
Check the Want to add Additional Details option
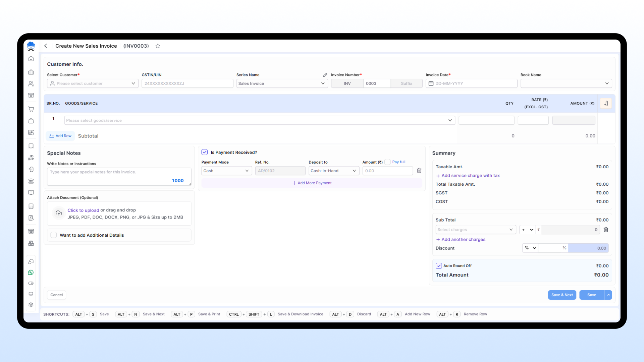[53, 235]
